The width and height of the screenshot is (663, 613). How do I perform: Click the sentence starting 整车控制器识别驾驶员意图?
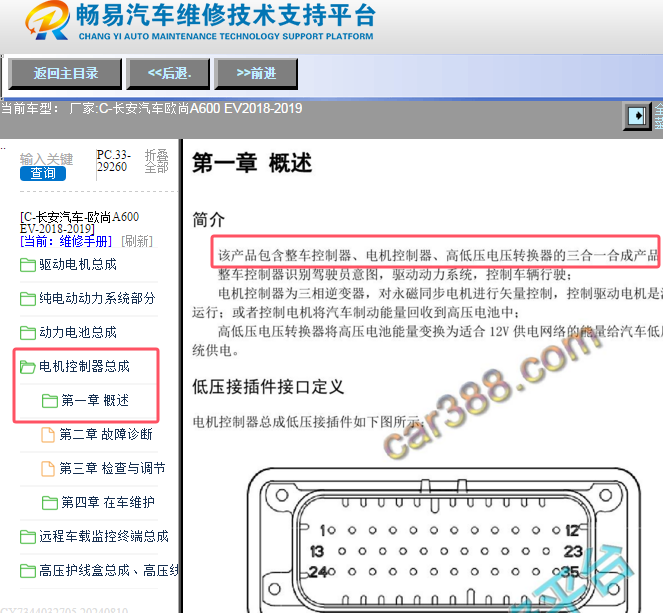click(395, 275)
